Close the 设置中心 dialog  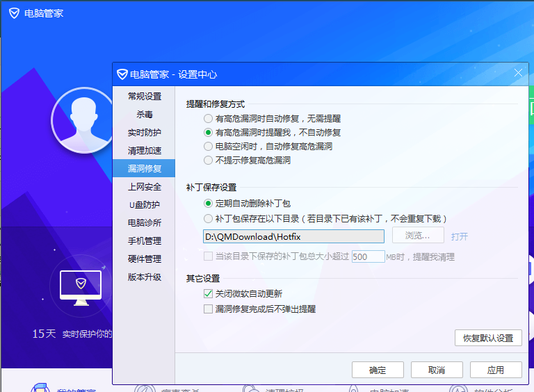(x=518, y=73)
